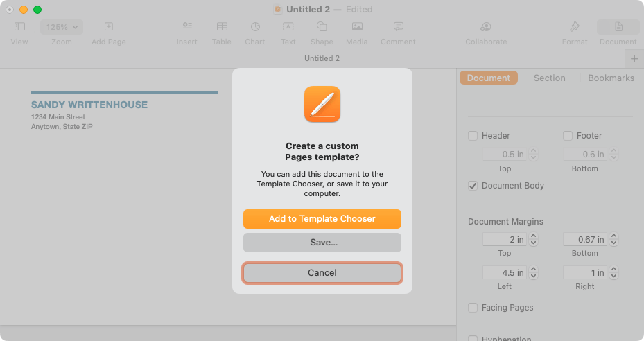Click the Table toolbar icon

pos(222,27)
